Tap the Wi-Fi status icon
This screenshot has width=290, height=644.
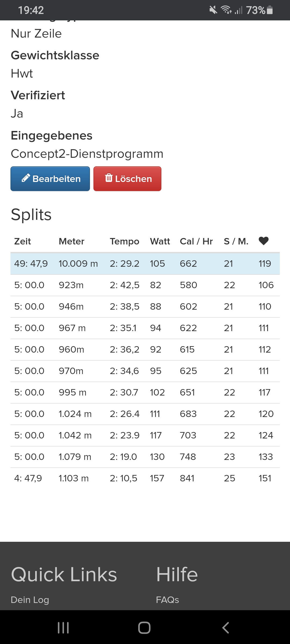[226, 10]
